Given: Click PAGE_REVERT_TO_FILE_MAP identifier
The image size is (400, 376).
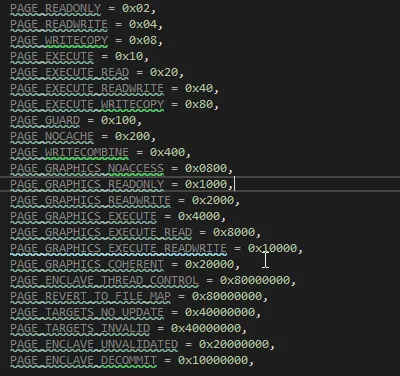Looking at the screenshot, I should pyautogui.click(x=90, y=296).
